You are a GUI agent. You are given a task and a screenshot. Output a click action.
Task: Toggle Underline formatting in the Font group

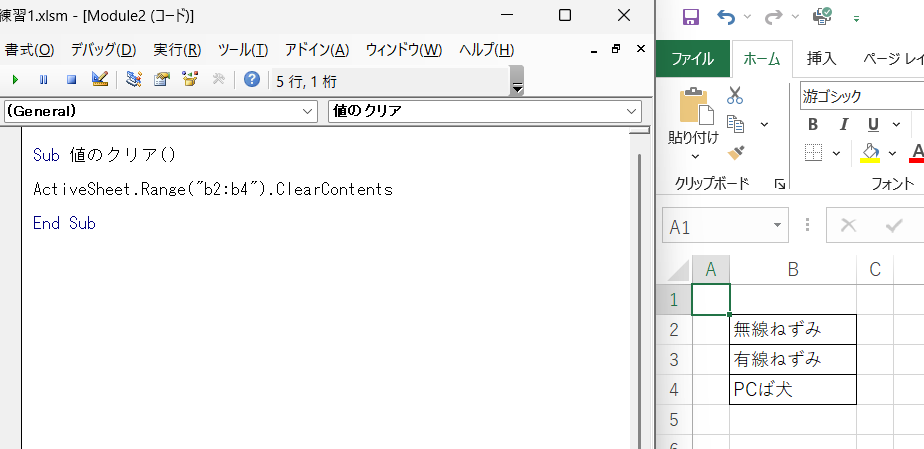[x=873, y=124]
